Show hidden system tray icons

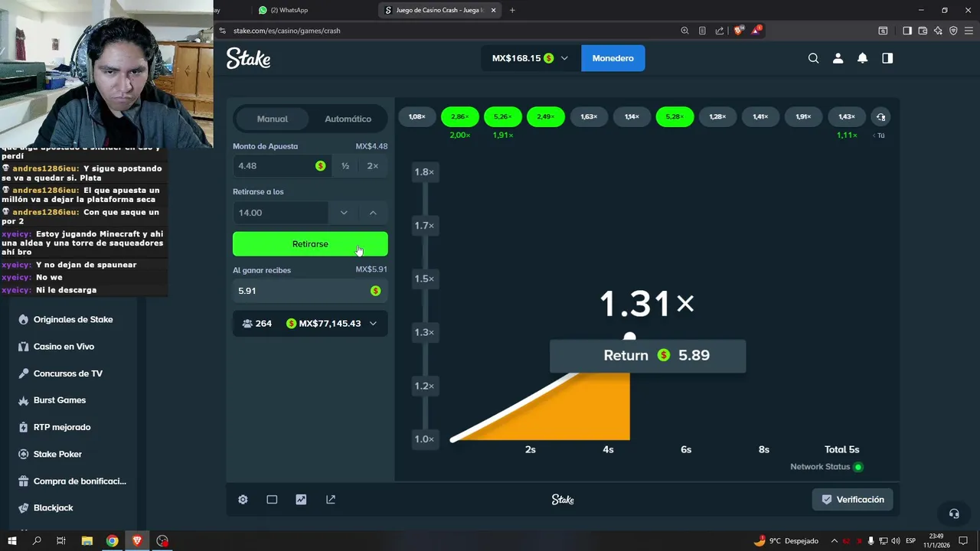point(835,541)
